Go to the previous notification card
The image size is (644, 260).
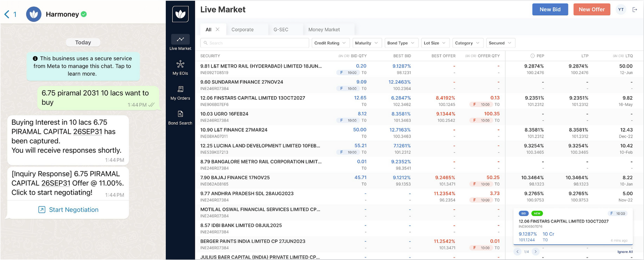[x=518, y=252]
